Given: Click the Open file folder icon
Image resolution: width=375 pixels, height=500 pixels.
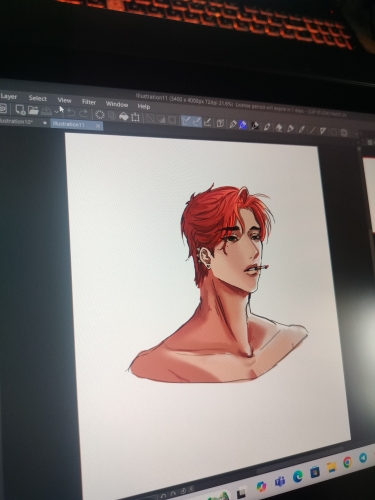Looking at the screenshot, I should pos(33,110).
